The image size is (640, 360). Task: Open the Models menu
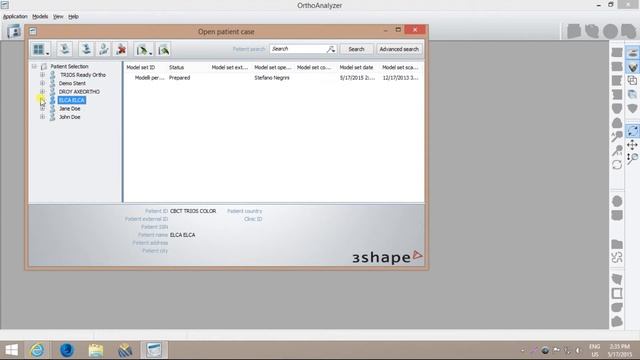(x=40, y=16)
